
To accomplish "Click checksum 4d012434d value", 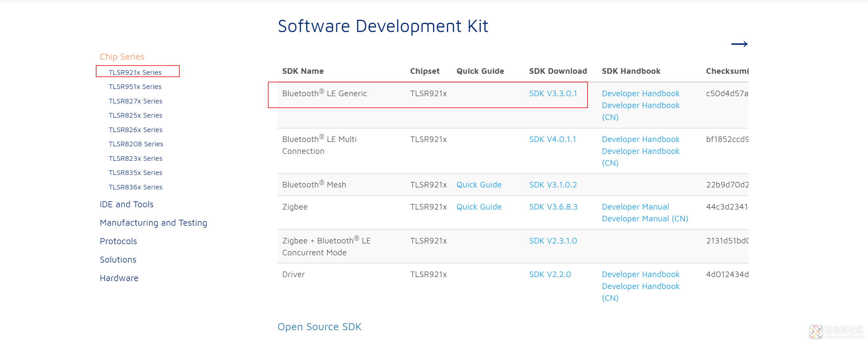I will pyautogui.click(x=727, y=274).
